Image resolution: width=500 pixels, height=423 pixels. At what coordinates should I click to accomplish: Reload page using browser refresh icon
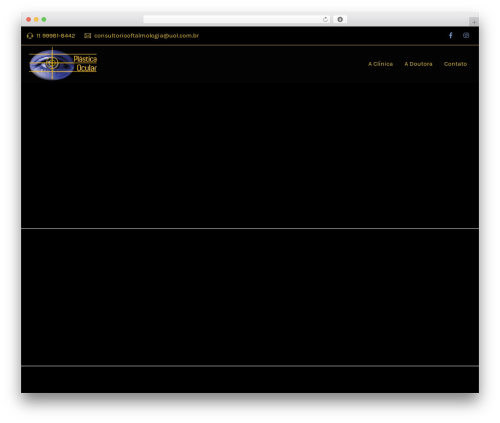325,19
